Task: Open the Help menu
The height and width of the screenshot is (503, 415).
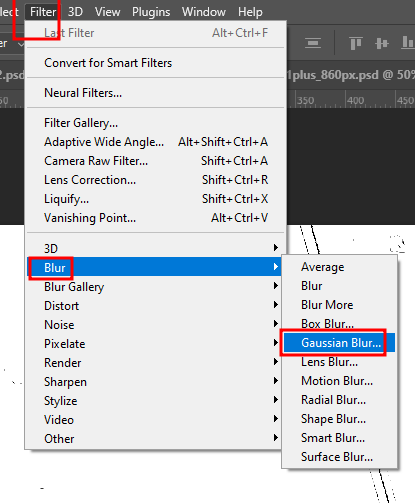Action: tap(250, 12)
